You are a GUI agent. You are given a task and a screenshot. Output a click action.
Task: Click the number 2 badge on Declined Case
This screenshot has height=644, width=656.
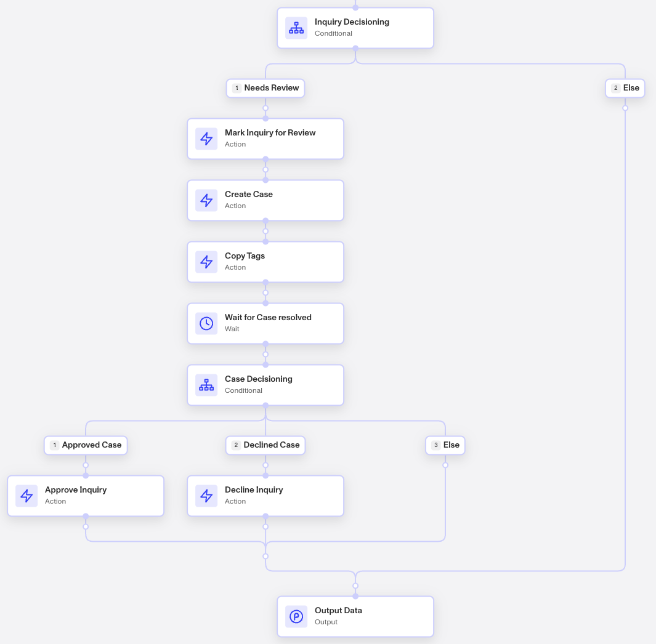236,445
